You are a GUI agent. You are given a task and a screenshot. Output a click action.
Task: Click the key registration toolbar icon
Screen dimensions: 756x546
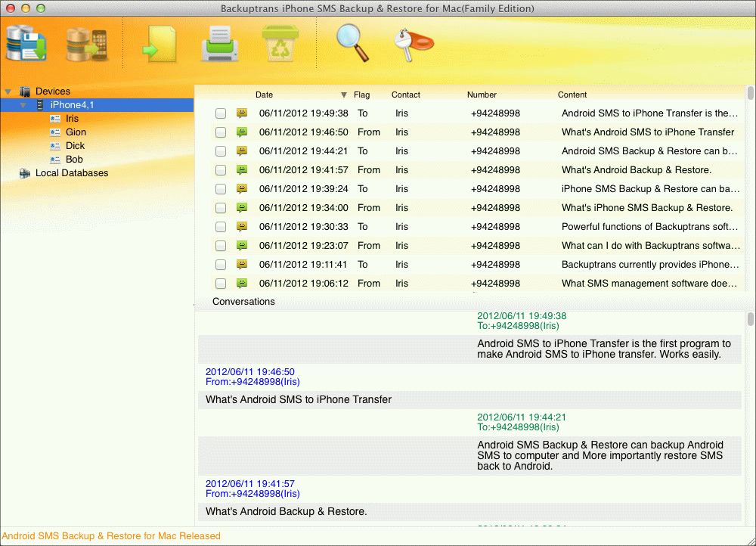tap(413, 44)
